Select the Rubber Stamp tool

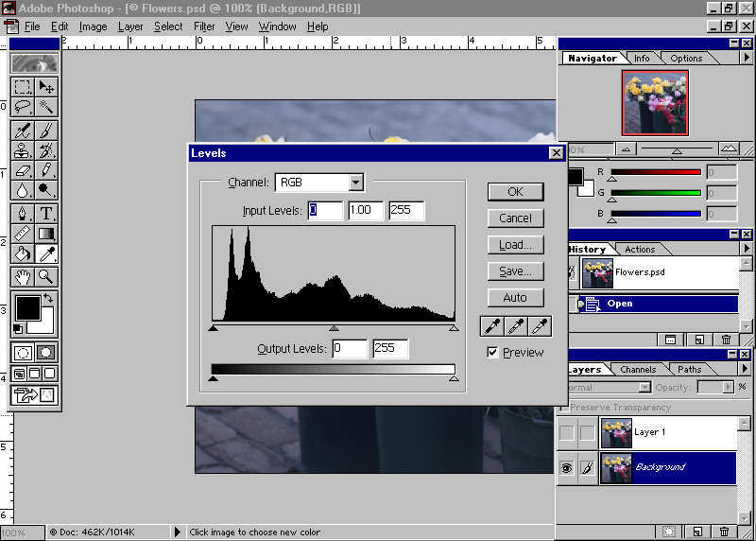point(22,150)
